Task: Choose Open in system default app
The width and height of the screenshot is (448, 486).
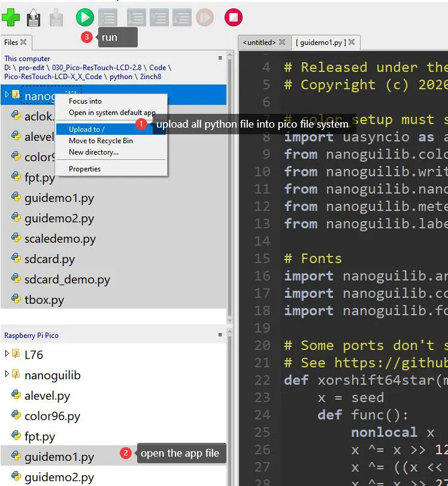Action: 112,113
